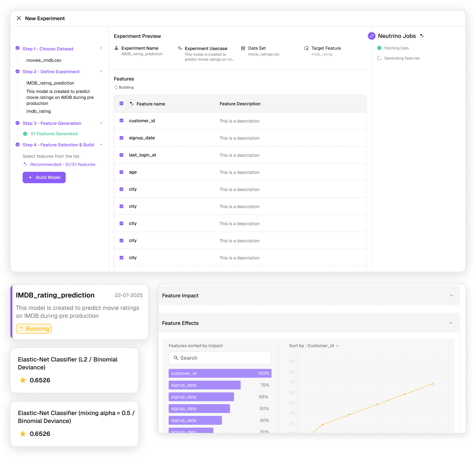
Task: Click the Build Model button
Action: click(x=44, y=177)
